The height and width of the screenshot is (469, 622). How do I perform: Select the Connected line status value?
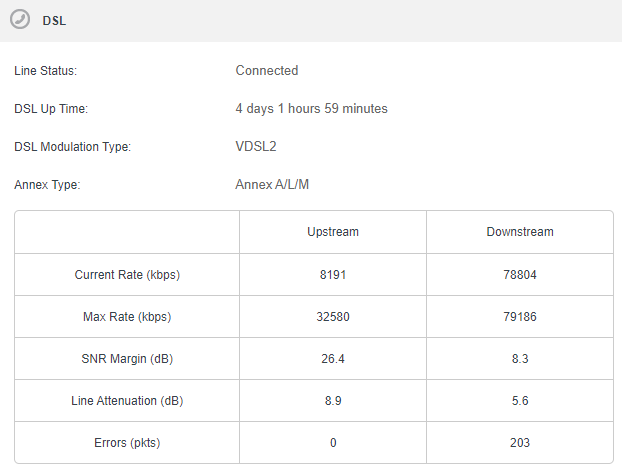267,70
